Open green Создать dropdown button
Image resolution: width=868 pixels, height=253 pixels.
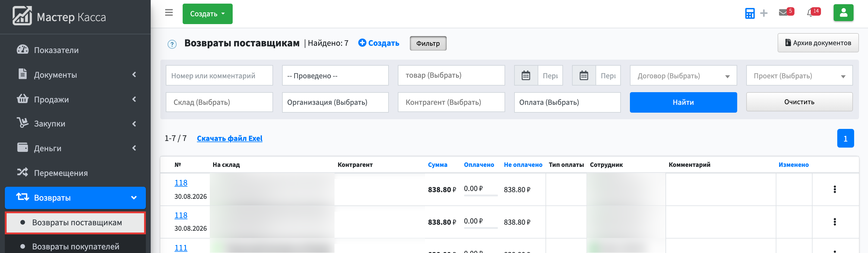pos(207,14)
